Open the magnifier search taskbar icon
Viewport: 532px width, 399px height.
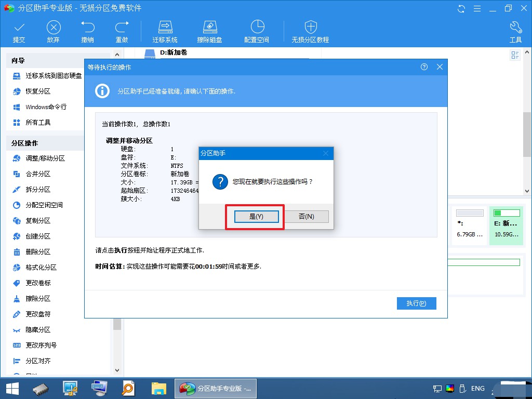[129, 389]
